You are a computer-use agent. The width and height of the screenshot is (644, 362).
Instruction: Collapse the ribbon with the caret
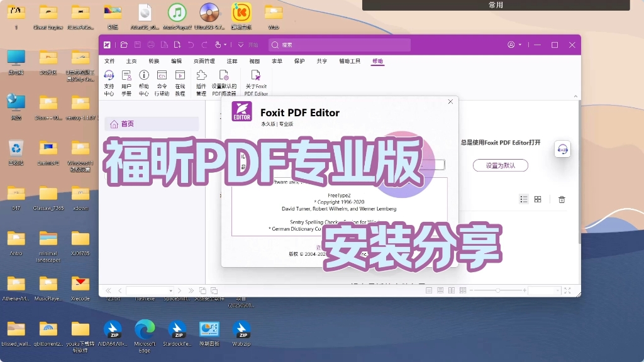coord(575,96)
